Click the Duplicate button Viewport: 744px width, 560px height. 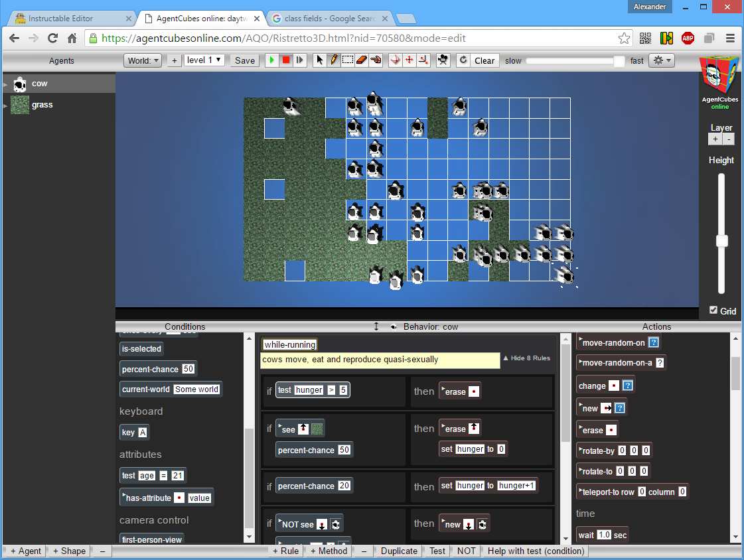[x=399, y=551]
